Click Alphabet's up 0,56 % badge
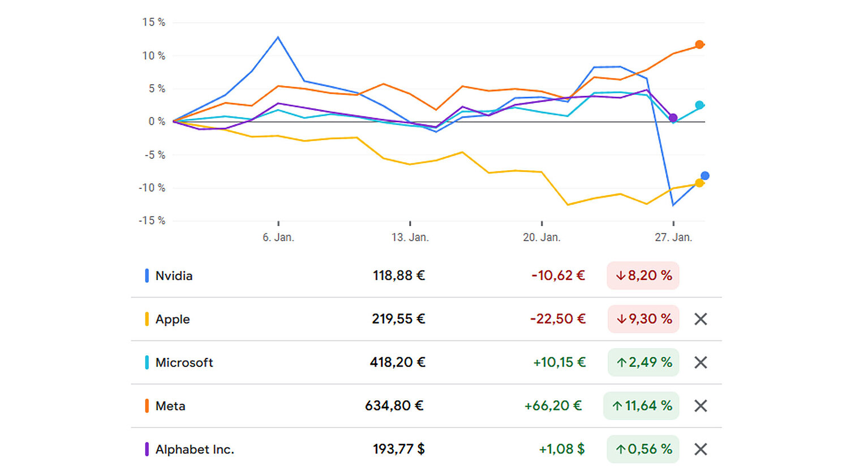 (x=643, y=449)
